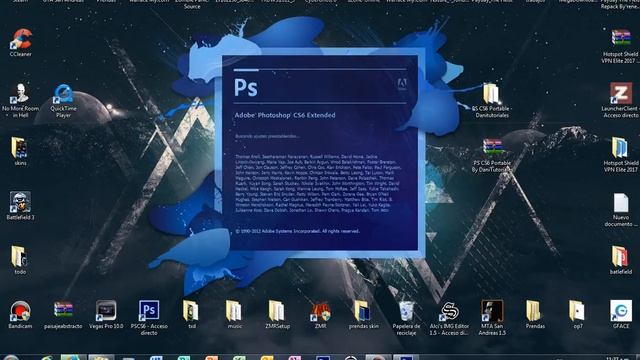
Task: Click the Ps logo on splash screen
Action: tap(246, 87)
